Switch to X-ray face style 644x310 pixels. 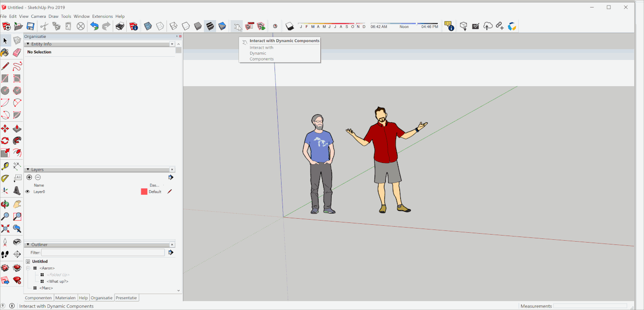147,26
